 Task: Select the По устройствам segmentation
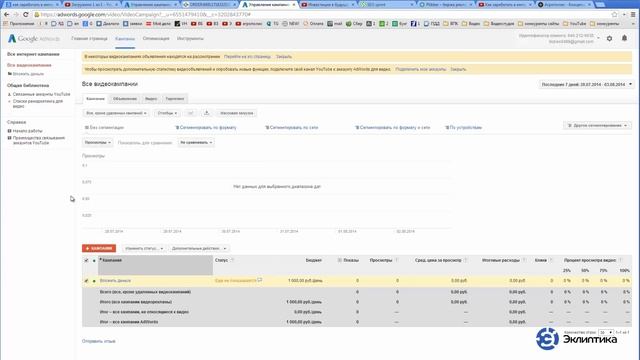point(464,128)
